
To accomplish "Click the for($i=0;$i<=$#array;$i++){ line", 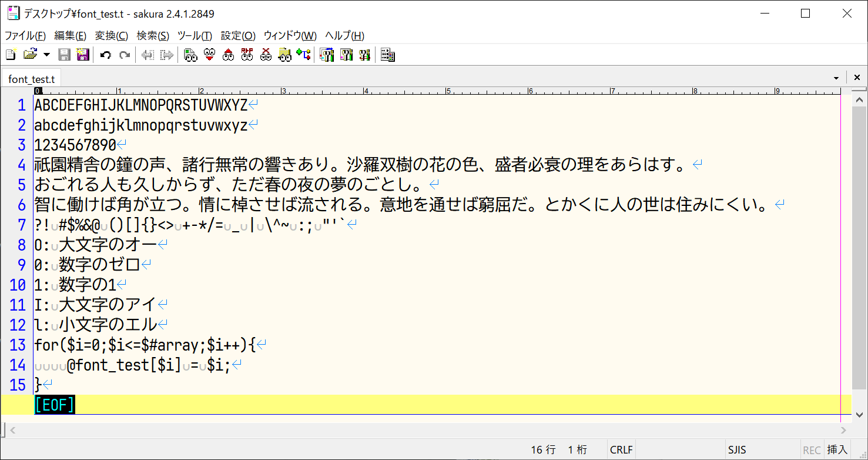I will point(145,345).
